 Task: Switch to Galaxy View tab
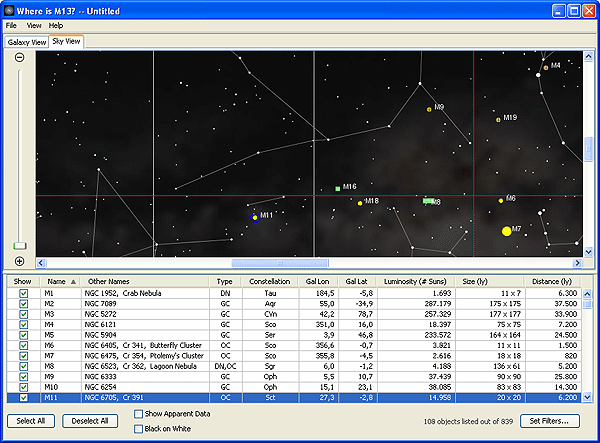pyautogui.click(x=27, y=42)
